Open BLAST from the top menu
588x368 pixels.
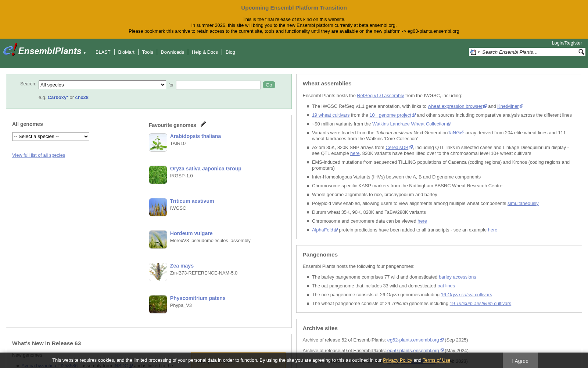(103, 52)
